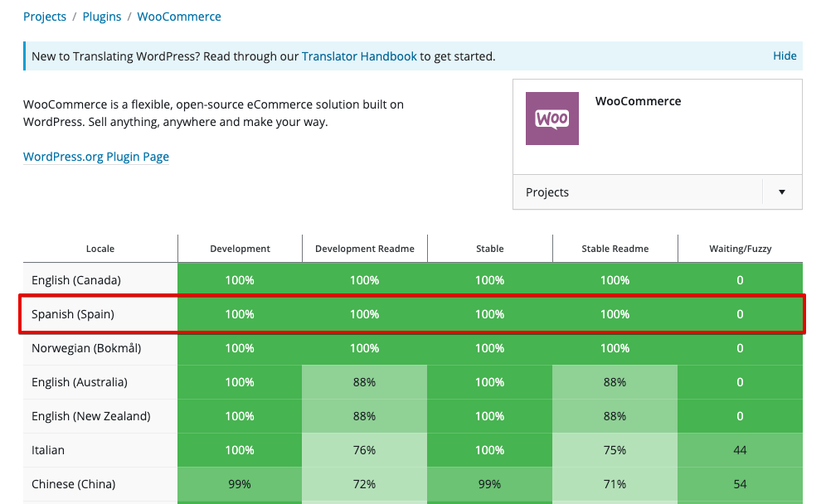Open Italian Waiting/Fuzzy 44 cell
Image resolution: width=826 pixels, height=504 pixels.
pyautogui.click(x=740, y=450)
